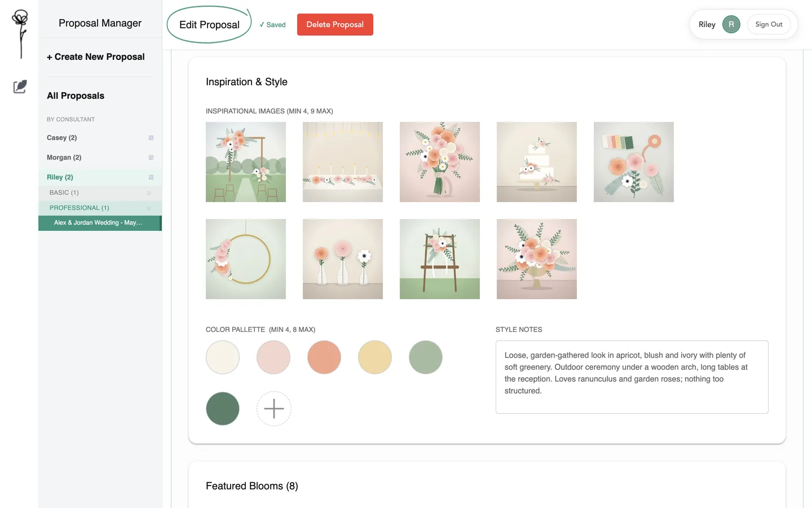
Task: Select the pale yellow color swatch
Action: [x=375, y=357]
